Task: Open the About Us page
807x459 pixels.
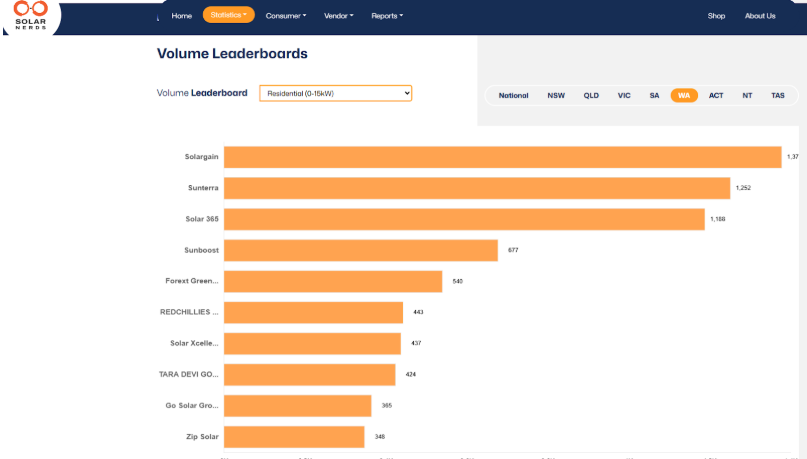Action: point(760,16)
